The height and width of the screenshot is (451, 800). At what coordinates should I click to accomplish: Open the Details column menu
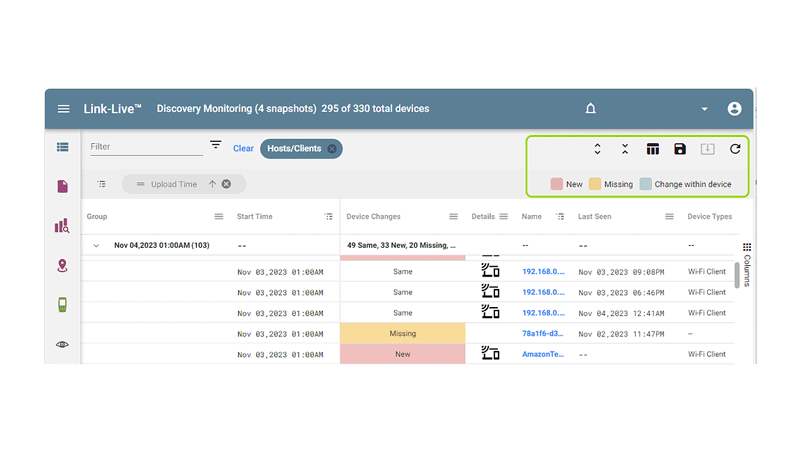click(x=504, y=216)
